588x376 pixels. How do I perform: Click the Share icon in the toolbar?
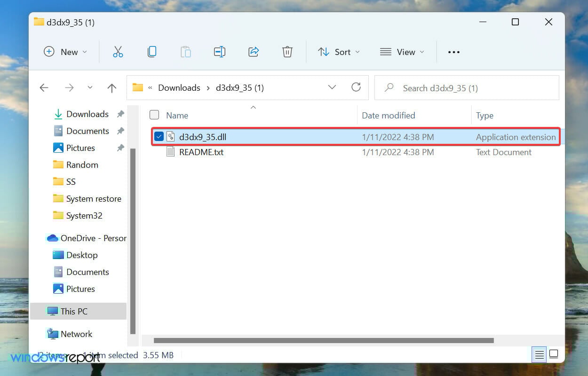(x=254, y=52)
